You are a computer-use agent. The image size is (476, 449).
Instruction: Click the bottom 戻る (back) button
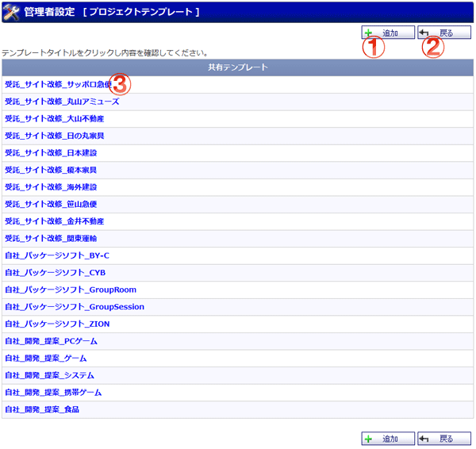click(x=444, y=439)
